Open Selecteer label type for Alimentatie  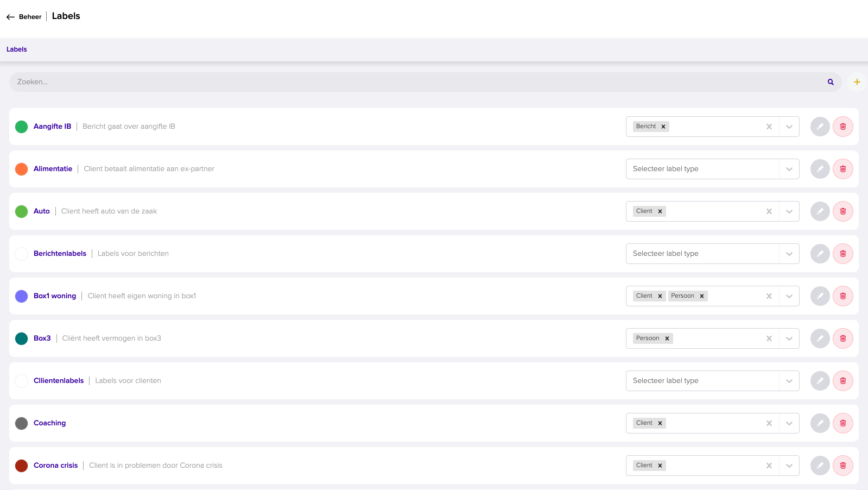click(x=712, y=169)
